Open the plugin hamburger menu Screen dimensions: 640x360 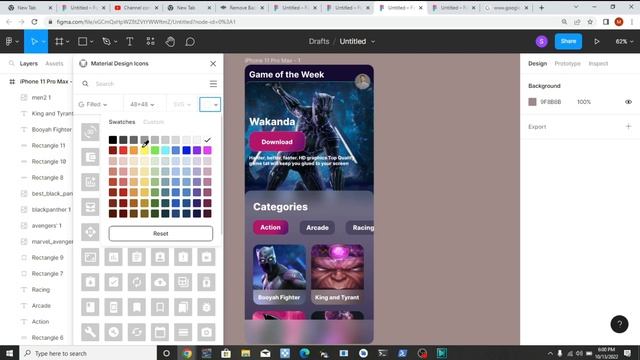coord(213,84)
